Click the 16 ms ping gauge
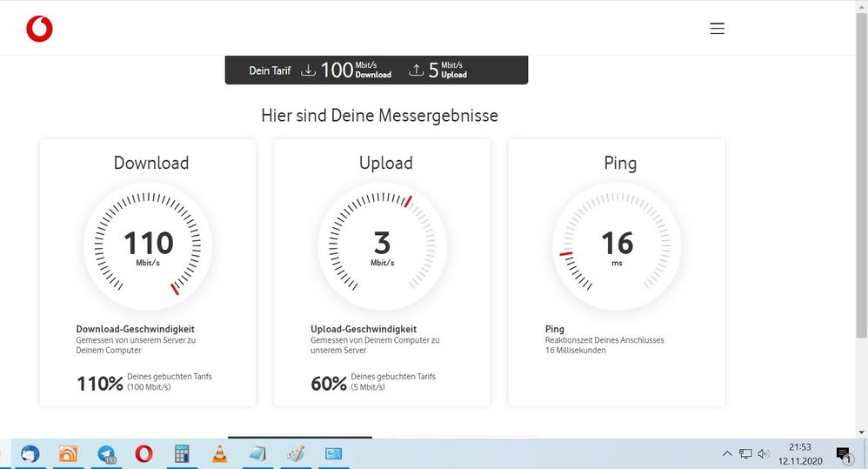This screenshot has height=469, width=868. click(x=617, y=246)
